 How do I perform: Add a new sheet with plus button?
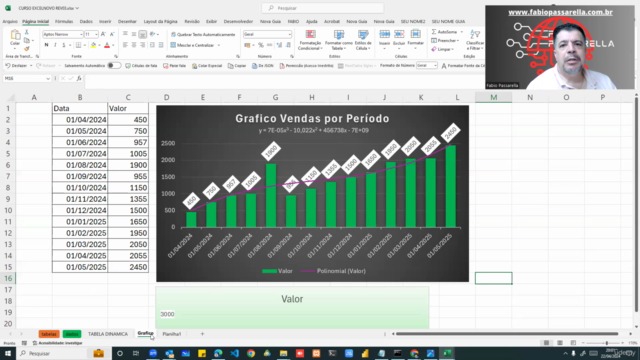pyautogui.click(x=202, y=334)
